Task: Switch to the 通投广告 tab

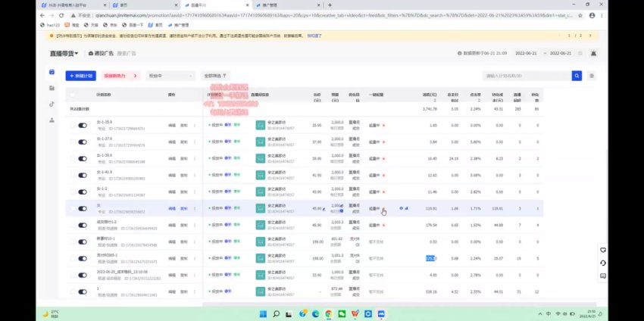Action: click(101, 53)
